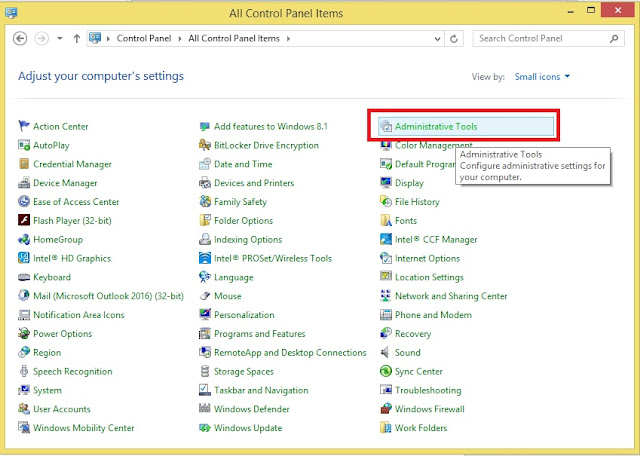This screenshot has height=456, width=640.
Task: Open the Intel PROSet/Wireless Tools icon
Action: [204, 258]
